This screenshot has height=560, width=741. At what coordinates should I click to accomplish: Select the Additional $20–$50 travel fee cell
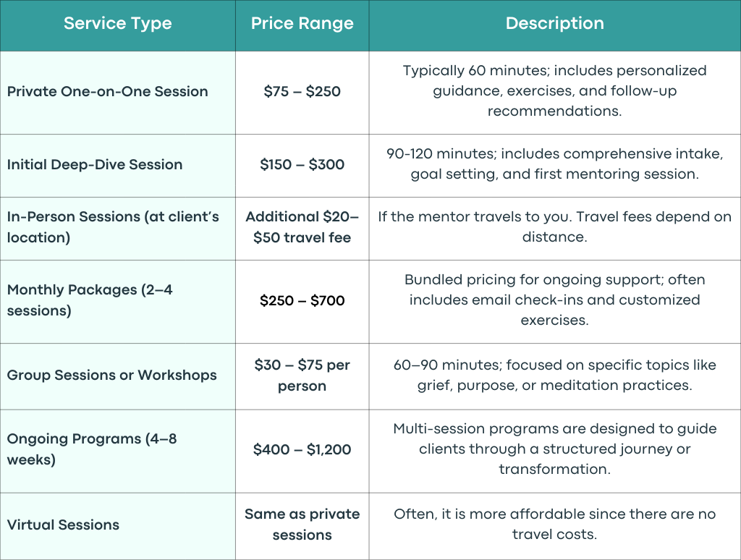click(x=302, y=227)
